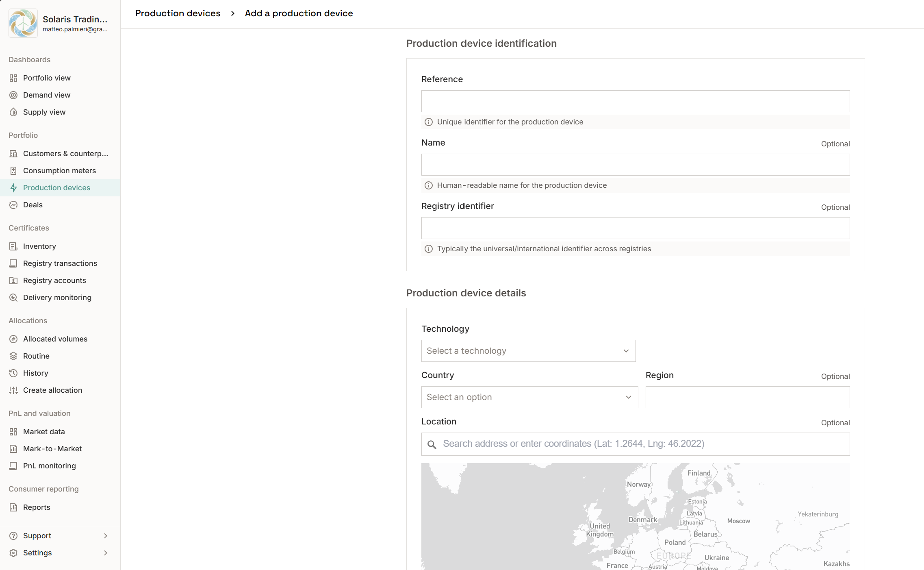Click the location search magnifier icon
Image resolution: width=924 pixels, height=570 pixels.
(x=432, y=444)
